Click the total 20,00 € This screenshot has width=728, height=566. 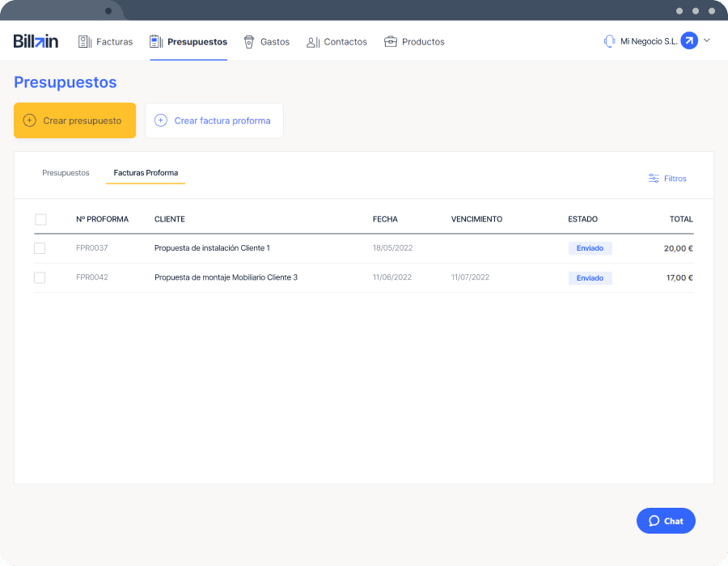pos(679,249)
